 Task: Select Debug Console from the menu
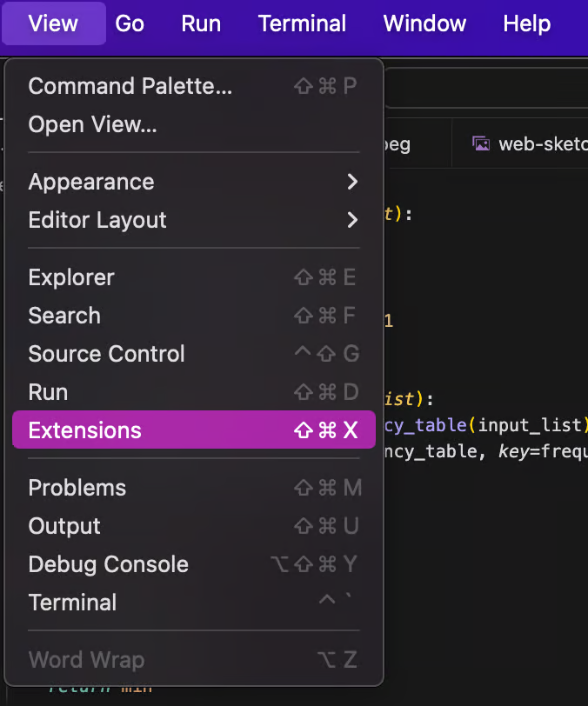click(108, 564)
